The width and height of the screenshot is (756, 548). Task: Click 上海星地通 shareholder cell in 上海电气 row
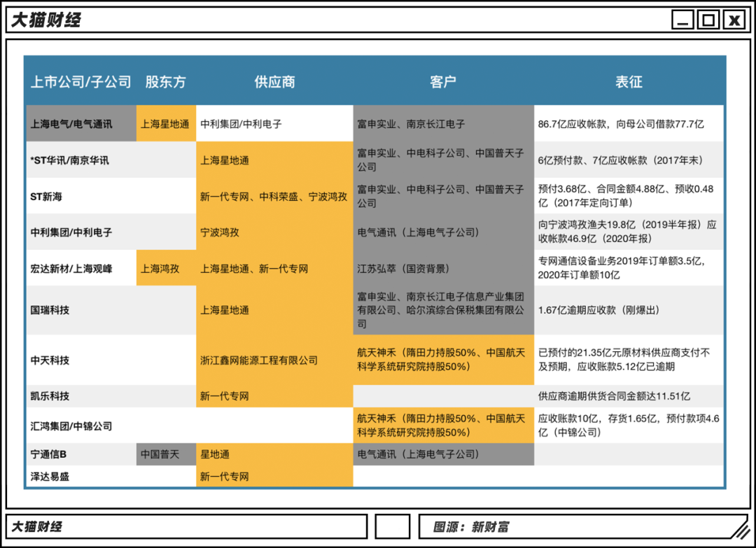tap(166, 123)
